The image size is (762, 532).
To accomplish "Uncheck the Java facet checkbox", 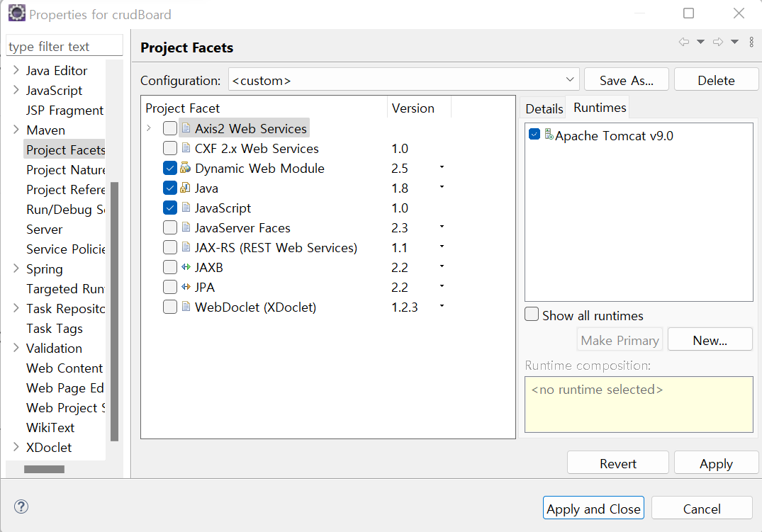I will 170,188.
